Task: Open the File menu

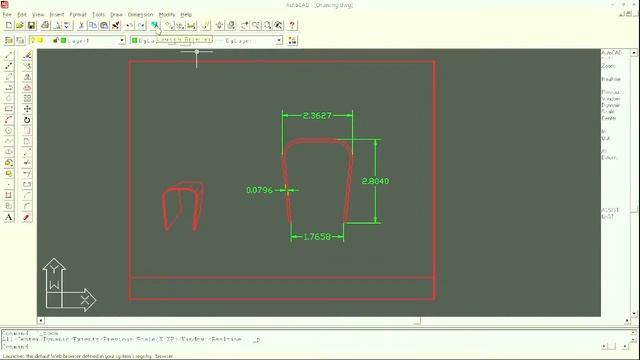Action: click(x=7, y=15)
